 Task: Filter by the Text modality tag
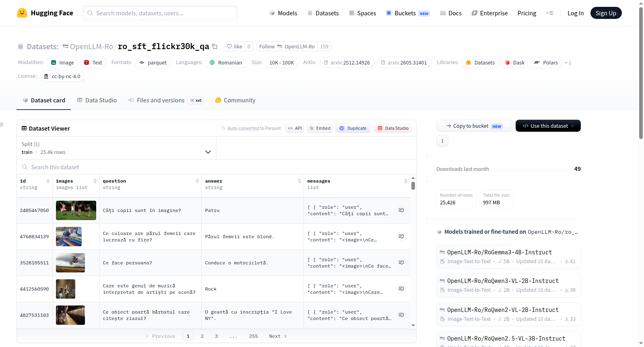point(93,62)
